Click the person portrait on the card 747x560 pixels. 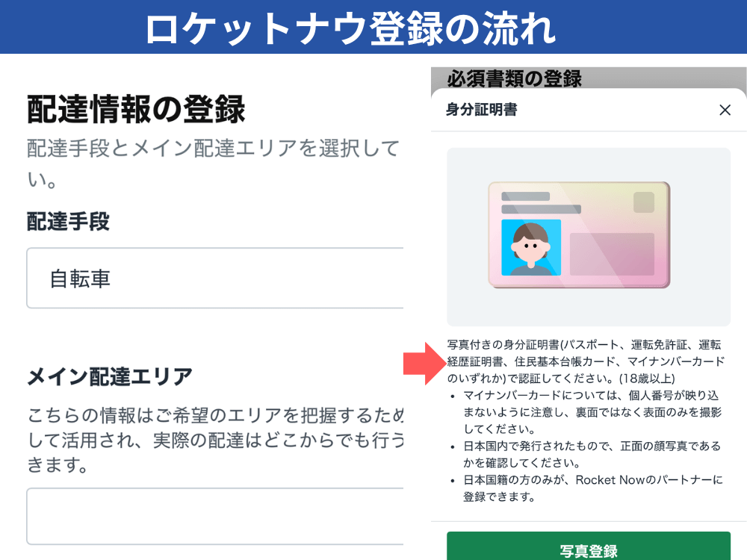tap(531, 248)
